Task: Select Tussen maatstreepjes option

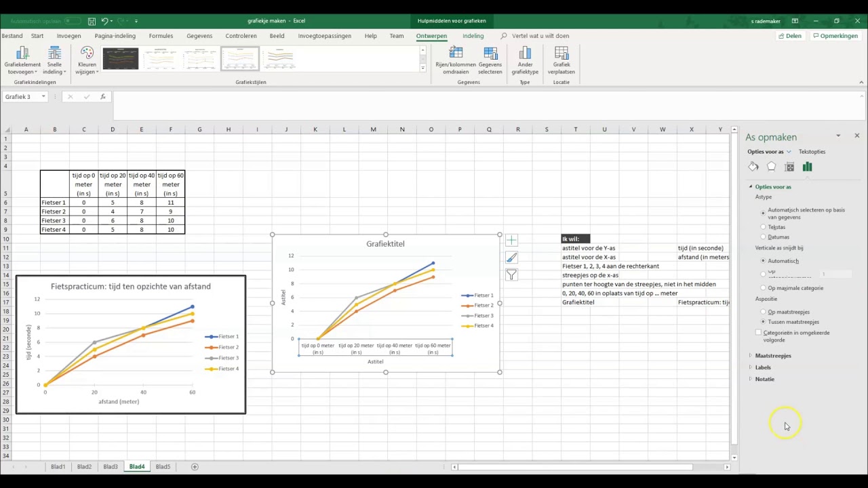Action: pyautogui.click(x=764, y=321)
